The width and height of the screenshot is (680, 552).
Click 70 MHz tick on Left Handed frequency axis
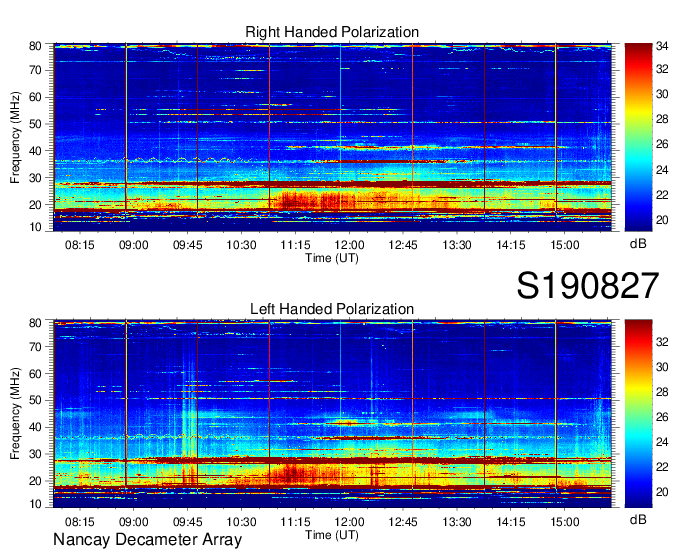point(35,347)
